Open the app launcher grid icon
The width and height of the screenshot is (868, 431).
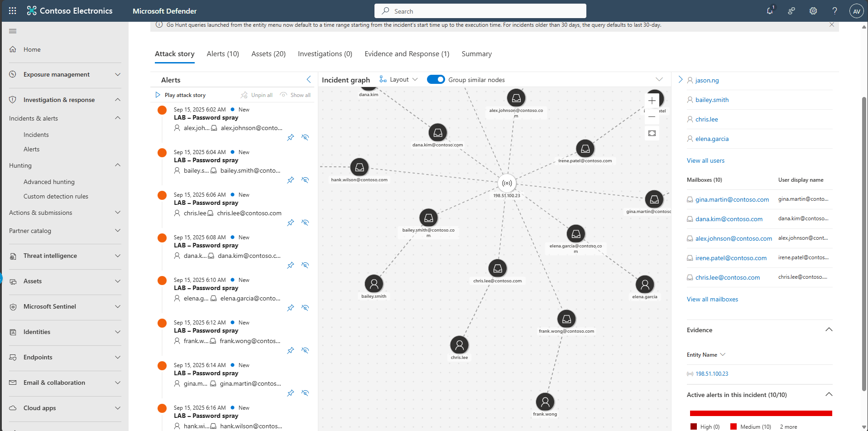13,11
